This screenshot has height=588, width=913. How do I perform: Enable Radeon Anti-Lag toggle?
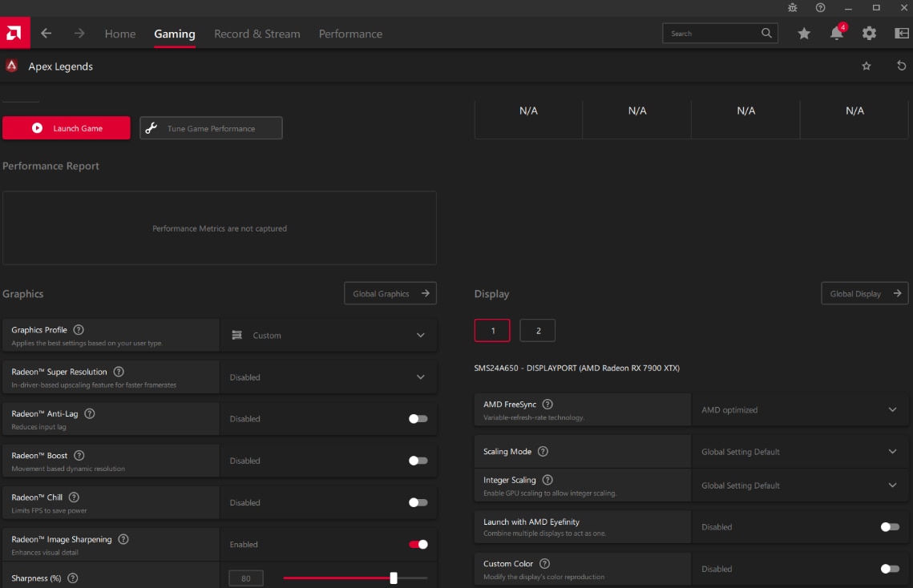(x=418, y=419)
